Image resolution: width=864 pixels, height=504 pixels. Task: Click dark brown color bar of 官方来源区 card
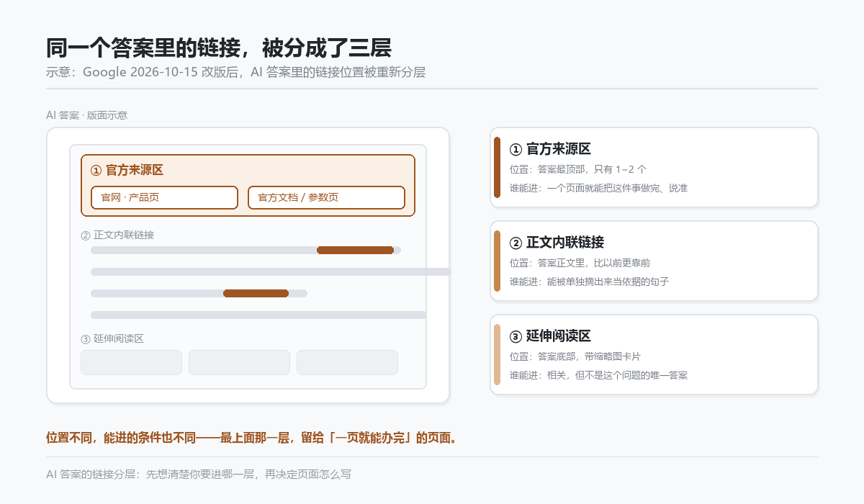(x=497, y=168)
